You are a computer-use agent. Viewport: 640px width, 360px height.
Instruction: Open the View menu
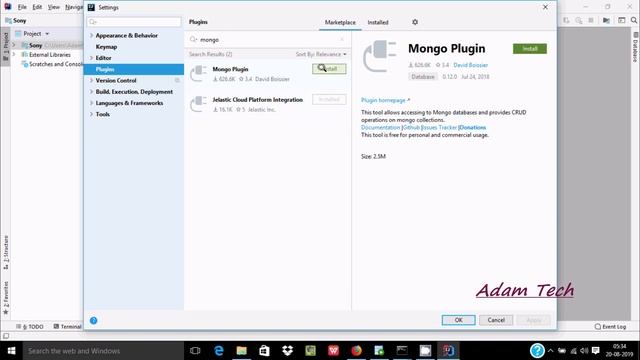(53, 7)
